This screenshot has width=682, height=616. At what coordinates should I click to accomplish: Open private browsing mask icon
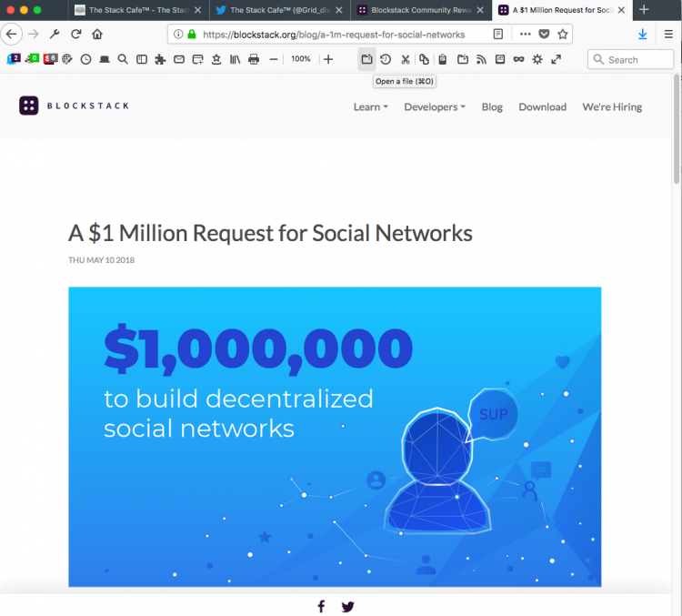518,59
